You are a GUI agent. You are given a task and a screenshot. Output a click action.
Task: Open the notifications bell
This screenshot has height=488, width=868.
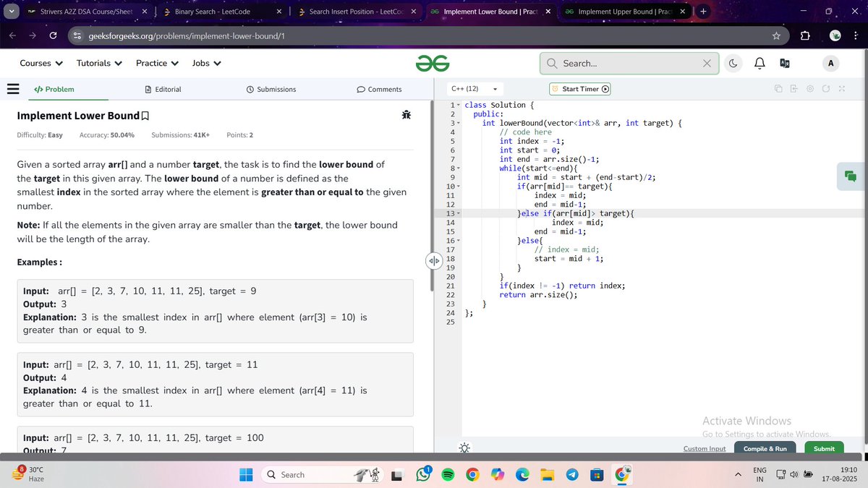759,64
